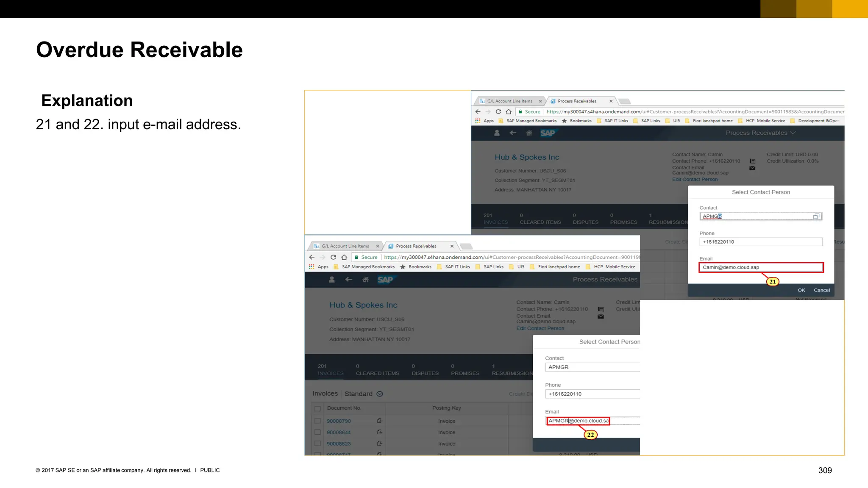Click Email field containing Camin@demo.cloud.sap
This screenshot has height=488, width=868.
[760, 267]
